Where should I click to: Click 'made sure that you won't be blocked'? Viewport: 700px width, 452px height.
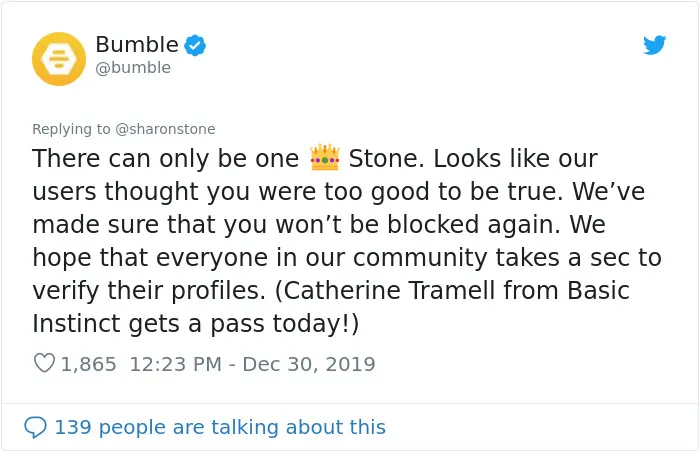255,224
